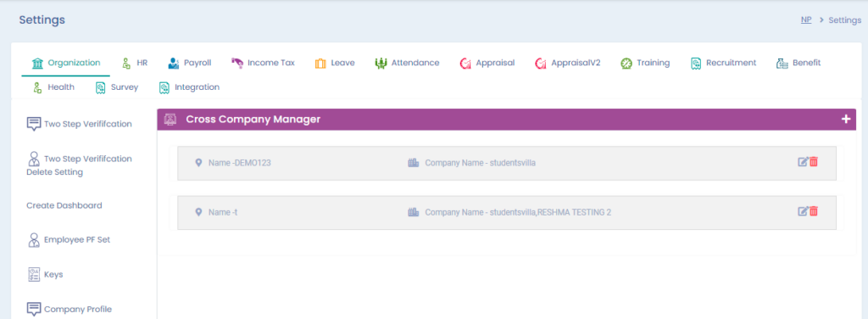Click Company Name - studentsvilla text
Screen dimensions: 868x319
[x=480, y=164]
